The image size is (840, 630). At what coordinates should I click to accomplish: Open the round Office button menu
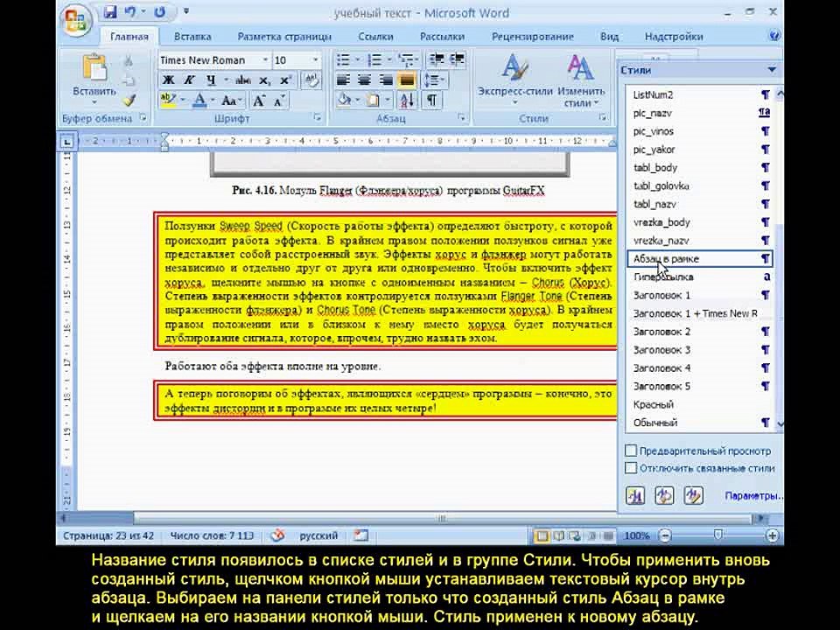coord(77,20)
